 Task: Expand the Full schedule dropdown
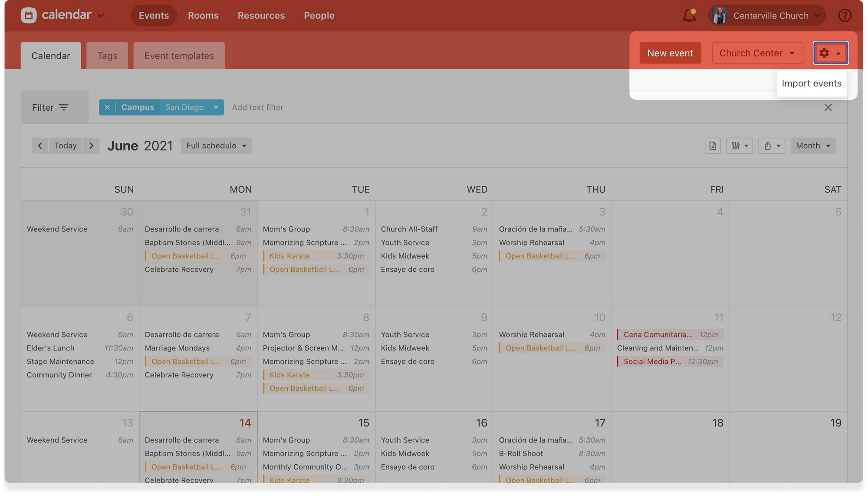tap(216, 145)
